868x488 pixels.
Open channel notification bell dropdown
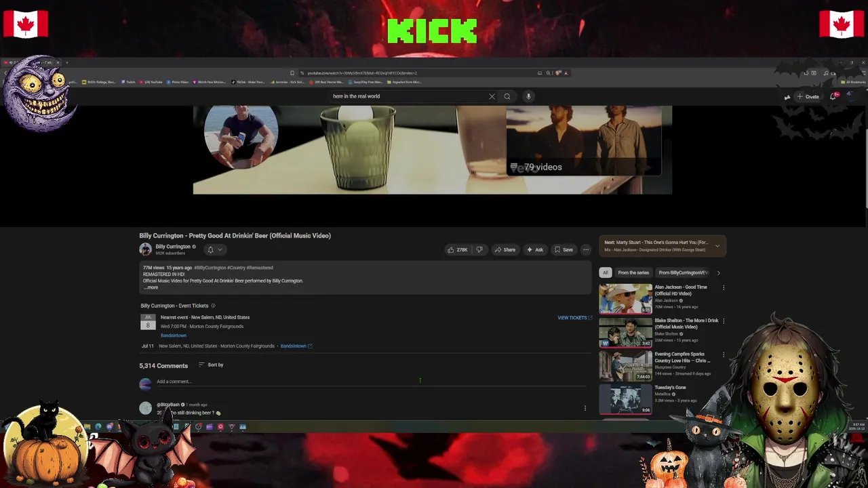(x=214, y=249)
